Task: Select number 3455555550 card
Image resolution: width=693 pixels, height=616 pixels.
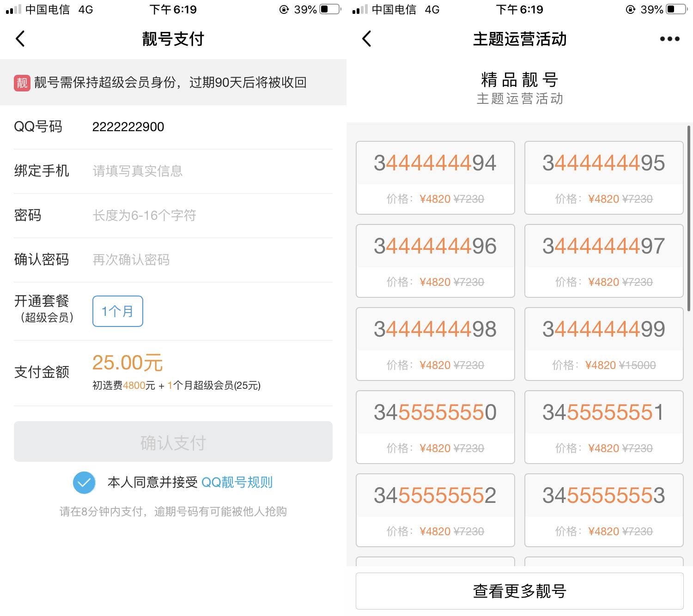Action: 435,427
